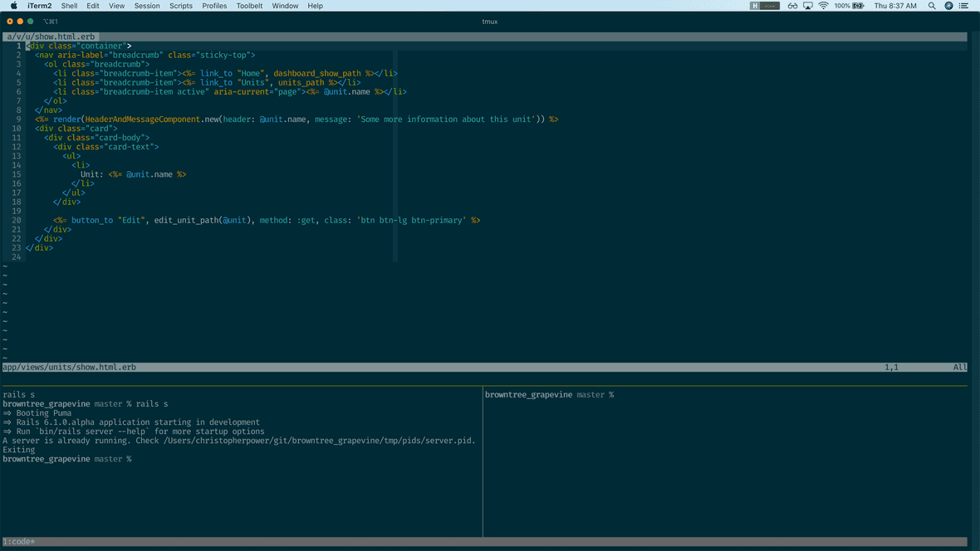Image resolution: width=980 pixels, height=551 pixels.
Task: Open the Edit menu
Action: pos(92,6)
